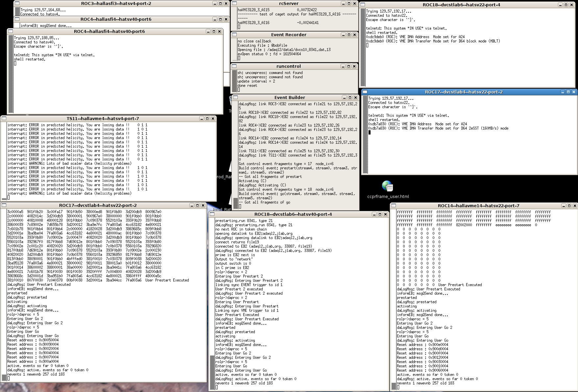Screen dimensions: 578x392
Task: Click the scrollbar thumb in ROC18--dvcstlab6--hatsv40-port-4 terminal
Action: (x=212, y=373)
